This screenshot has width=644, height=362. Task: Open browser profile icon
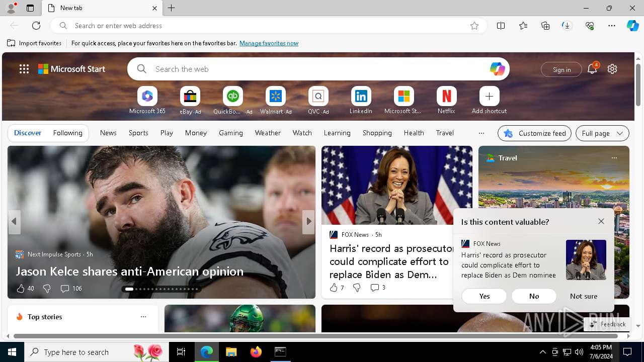click(11, 8)
